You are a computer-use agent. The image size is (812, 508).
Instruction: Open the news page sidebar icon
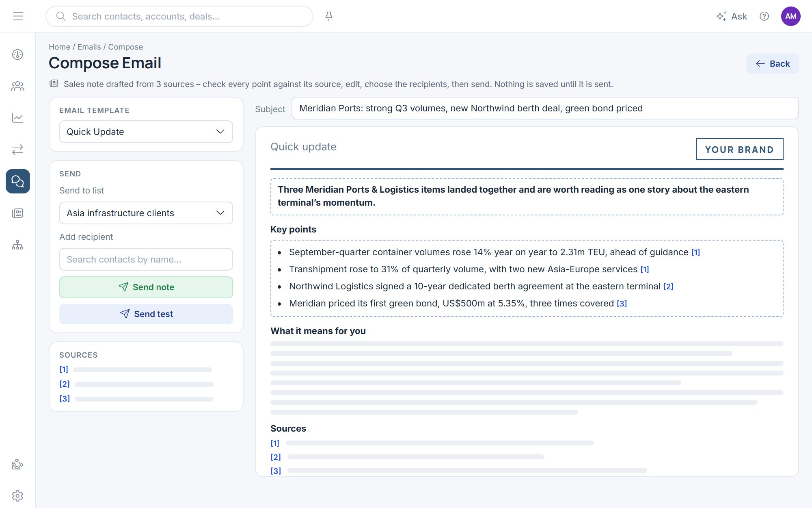point(17,213)
